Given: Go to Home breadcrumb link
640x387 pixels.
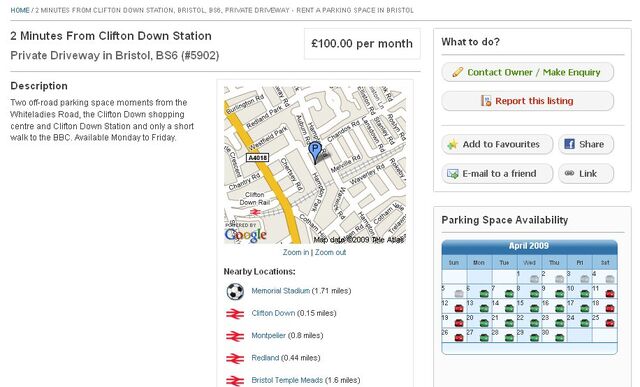Looking at the screenshot, I should [20, 10].
